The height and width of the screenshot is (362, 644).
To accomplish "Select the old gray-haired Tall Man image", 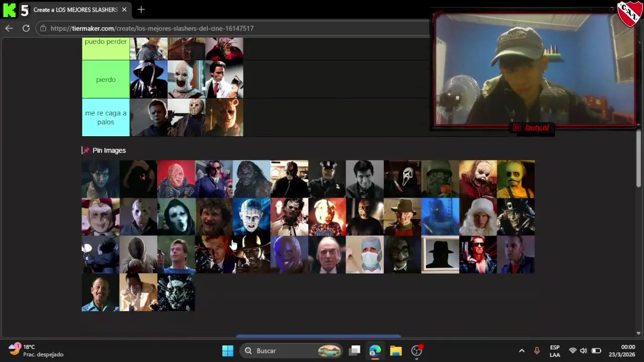I will click(x=327, y=254).
